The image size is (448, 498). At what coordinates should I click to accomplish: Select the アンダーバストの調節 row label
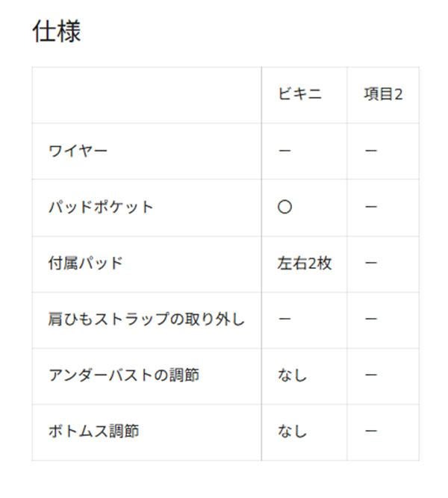123,375
